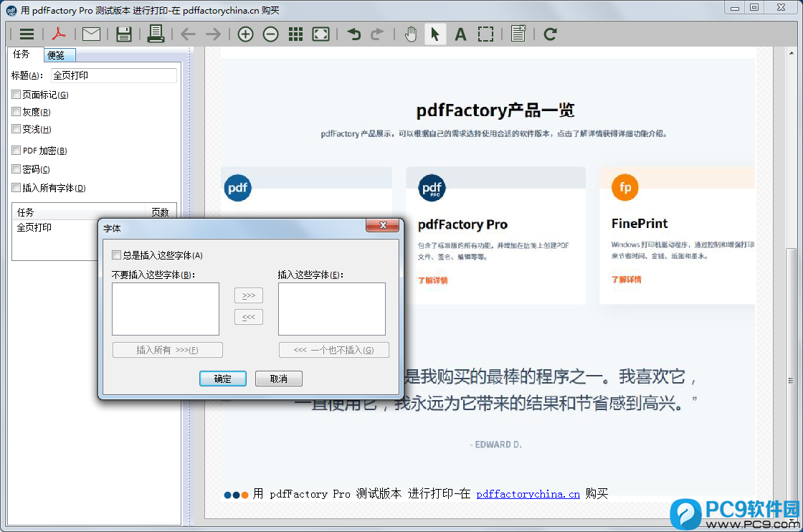803x532 pixels.
Task: Open the hamburger menu in toolbar
Action: click(27, 34)
